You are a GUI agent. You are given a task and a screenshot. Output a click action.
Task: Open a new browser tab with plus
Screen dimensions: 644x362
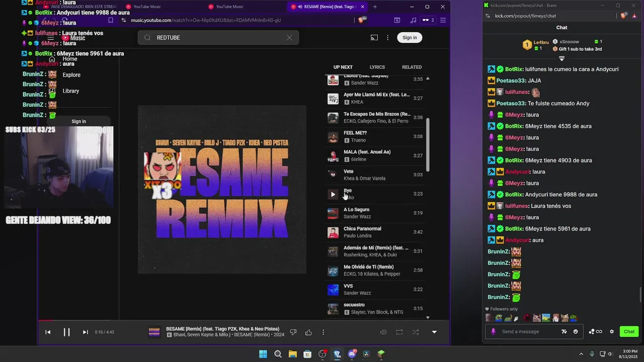point(375,7)
